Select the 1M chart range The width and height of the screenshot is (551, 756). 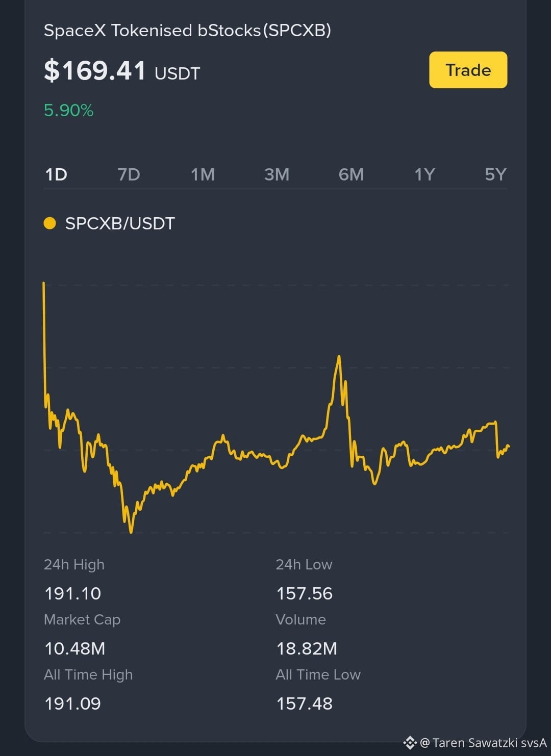(203, 175)
